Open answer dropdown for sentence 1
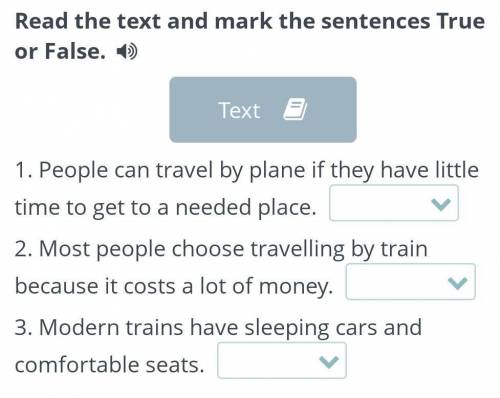The height and width of the screenshot is (398, 500). click(394, 203)
